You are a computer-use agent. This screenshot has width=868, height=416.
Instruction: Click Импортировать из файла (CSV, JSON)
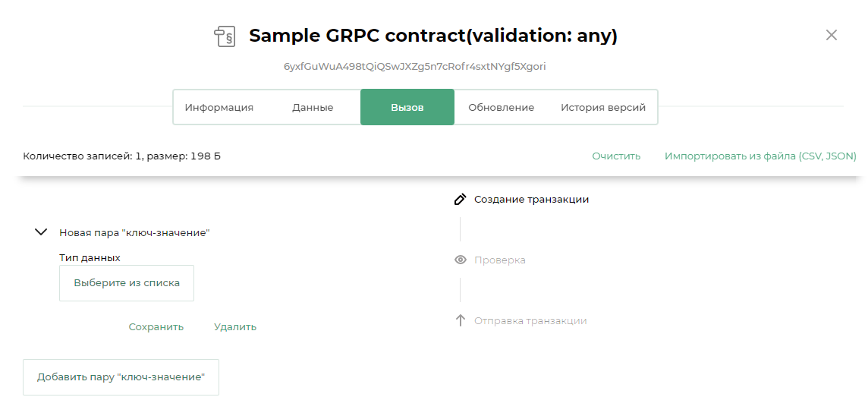click(x=760, y=156)
